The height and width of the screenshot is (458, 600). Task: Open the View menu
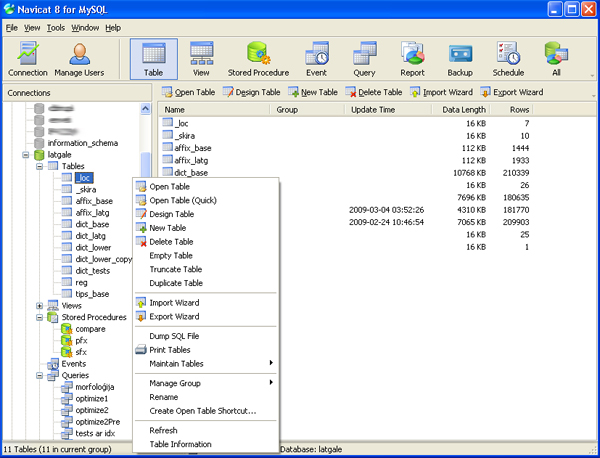(32, 28)
